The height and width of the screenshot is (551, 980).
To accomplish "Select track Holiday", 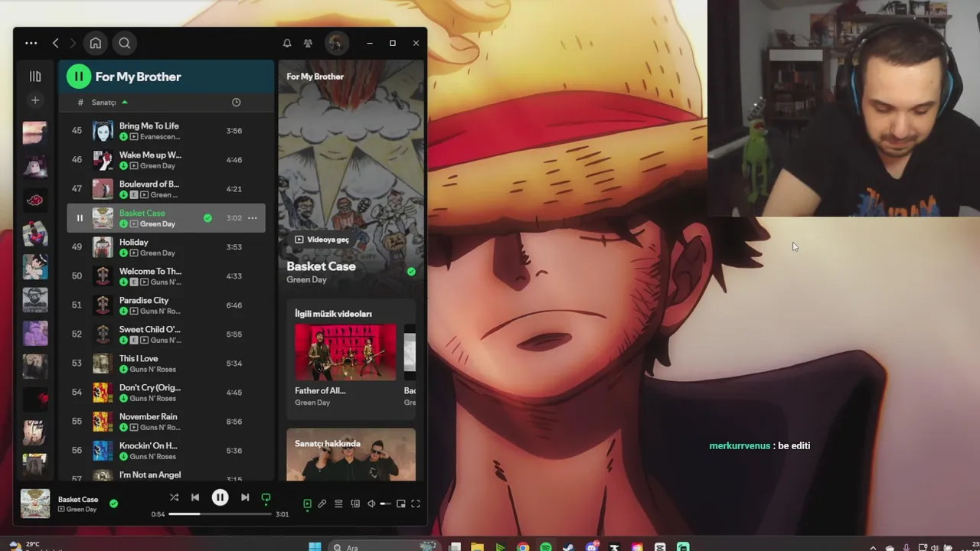I will click(x=166, y=247).
